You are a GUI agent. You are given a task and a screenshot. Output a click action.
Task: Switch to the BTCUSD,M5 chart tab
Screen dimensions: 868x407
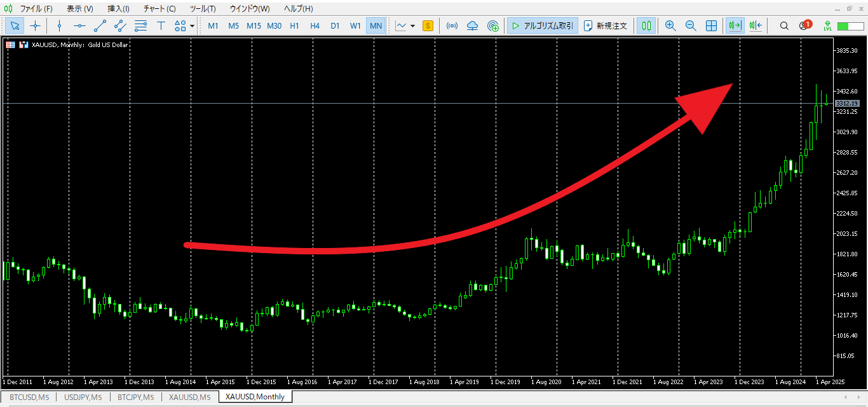(x=29, y=397)
